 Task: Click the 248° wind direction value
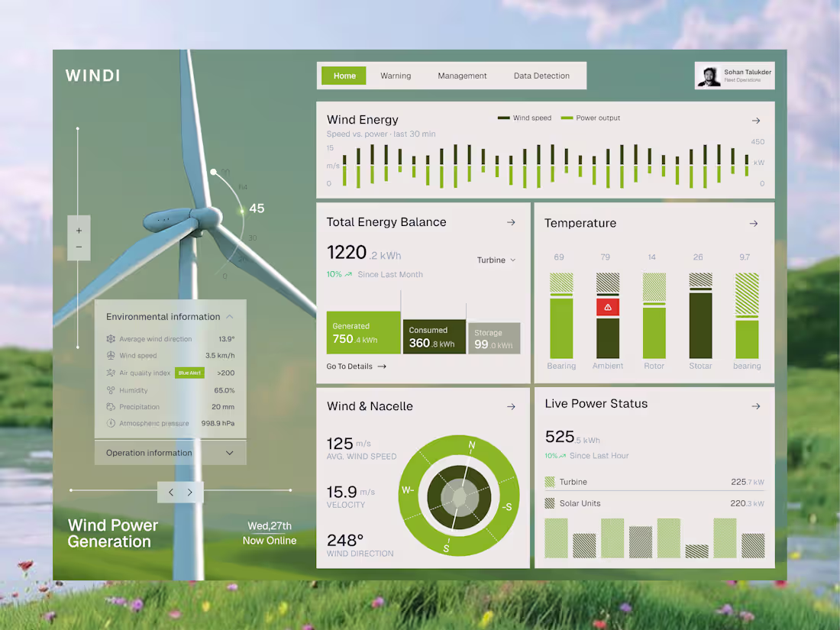pyautogui.click(x=345, y=540)
